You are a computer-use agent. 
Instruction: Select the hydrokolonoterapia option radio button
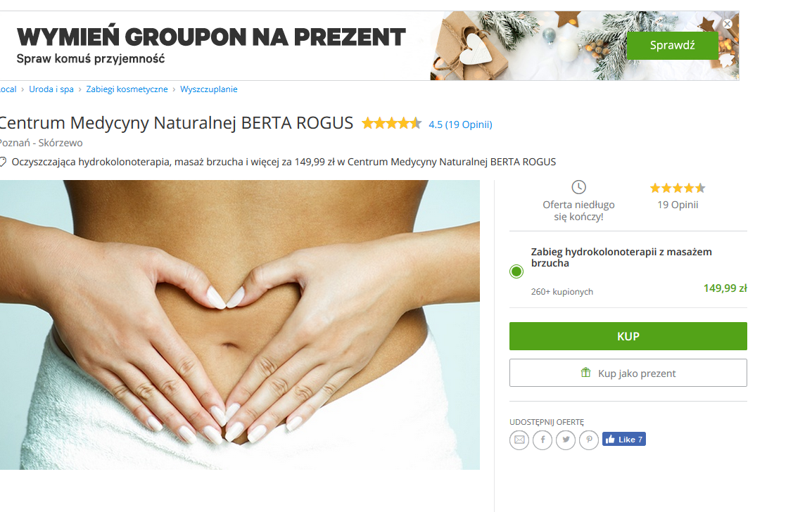(x=516, y=271)
